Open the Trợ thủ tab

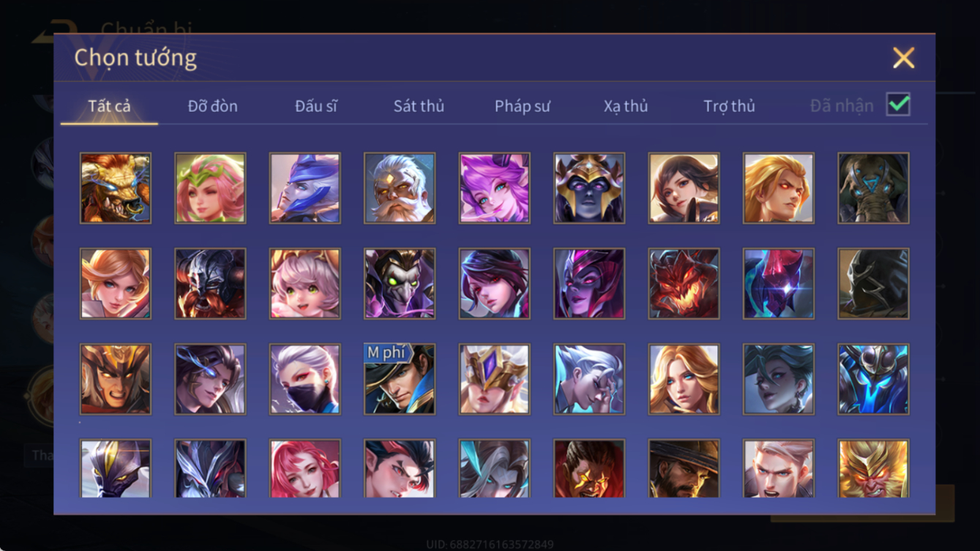click(729, 106)
